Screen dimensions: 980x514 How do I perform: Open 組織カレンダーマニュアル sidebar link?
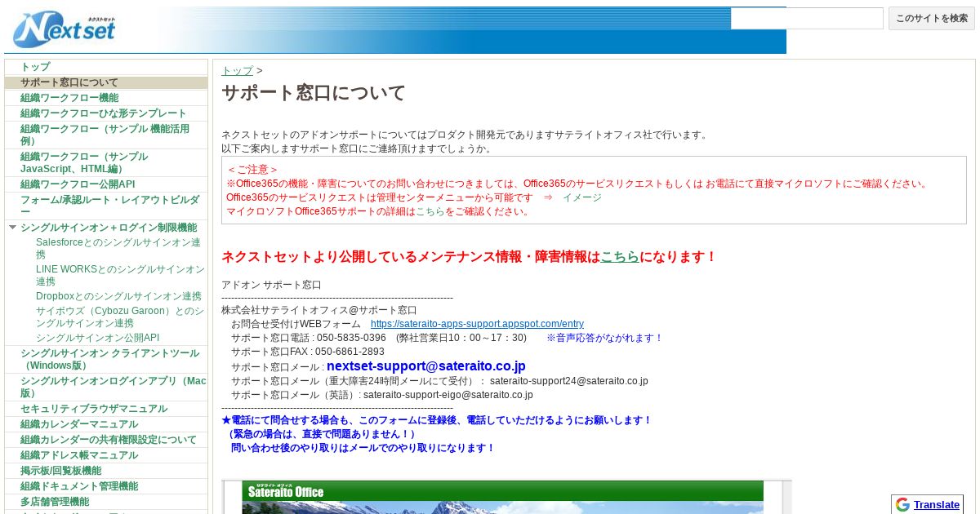click(79, 424)
